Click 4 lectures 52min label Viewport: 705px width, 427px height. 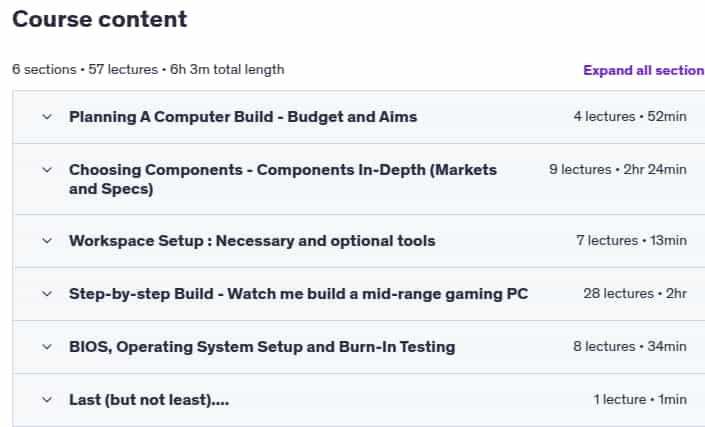pyautogui.click(x=630, y=117)
